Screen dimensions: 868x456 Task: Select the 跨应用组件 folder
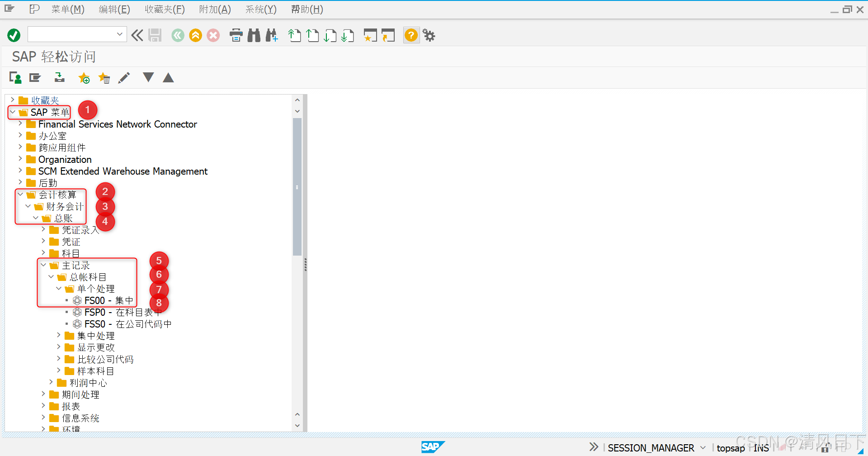[62, 147]
